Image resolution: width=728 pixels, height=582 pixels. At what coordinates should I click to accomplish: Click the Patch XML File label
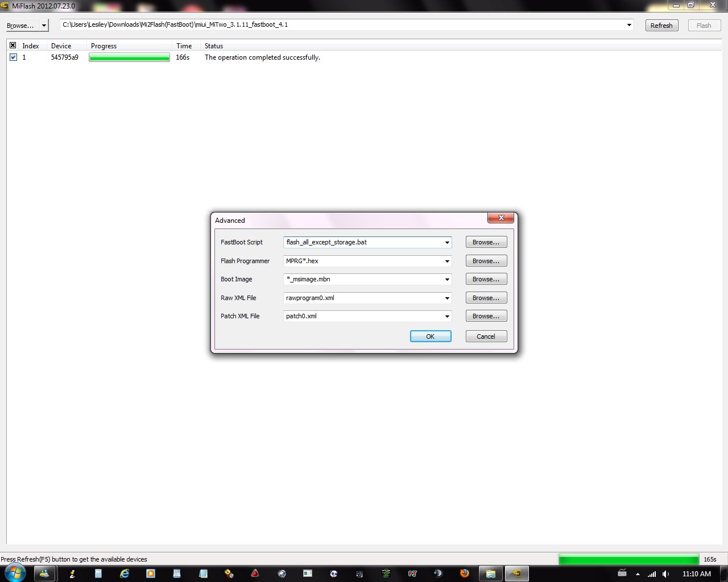240,316
